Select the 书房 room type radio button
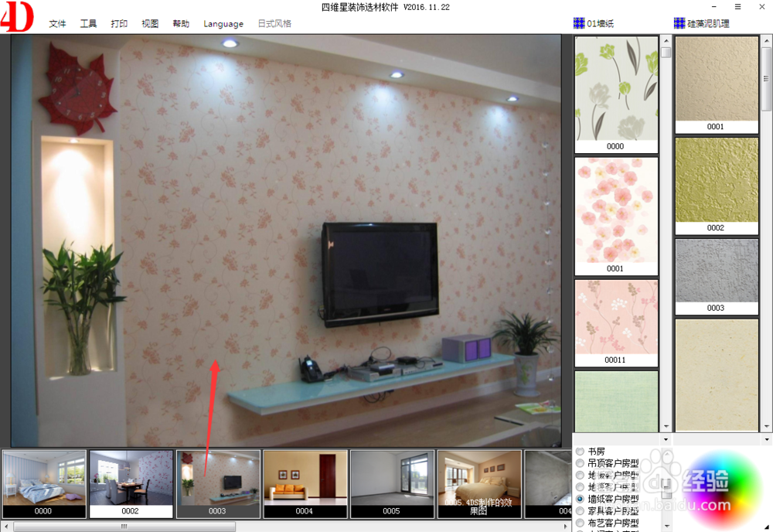The image size is (773, 532). (x=580, y=451)
